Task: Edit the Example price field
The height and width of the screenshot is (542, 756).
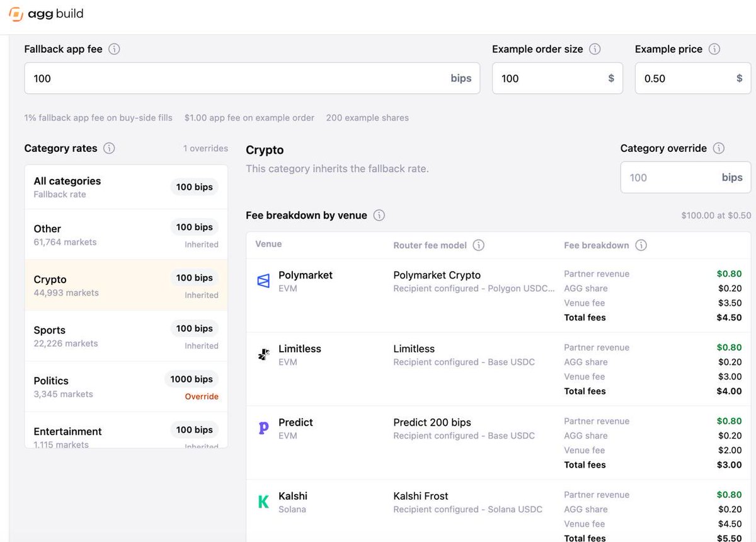Action: click(693, 78)
